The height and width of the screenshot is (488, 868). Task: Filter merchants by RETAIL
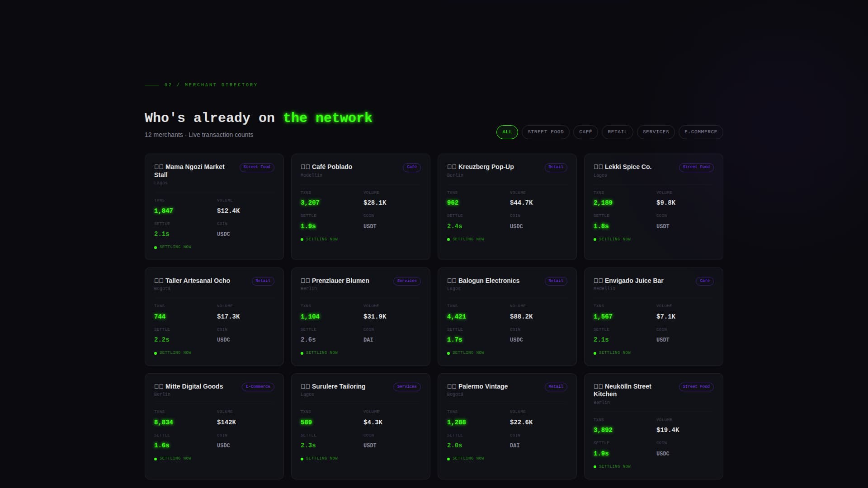[617, 132]
